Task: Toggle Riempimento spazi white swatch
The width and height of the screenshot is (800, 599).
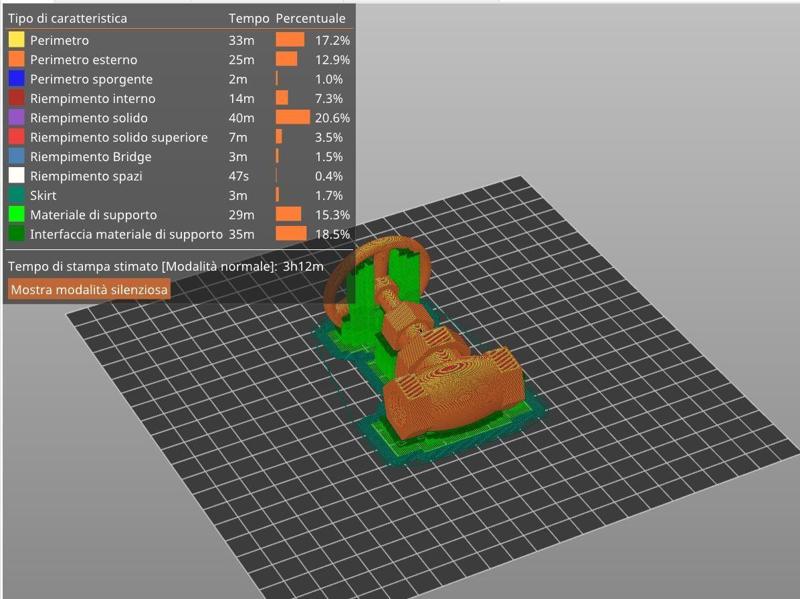Action: (16, 176)
